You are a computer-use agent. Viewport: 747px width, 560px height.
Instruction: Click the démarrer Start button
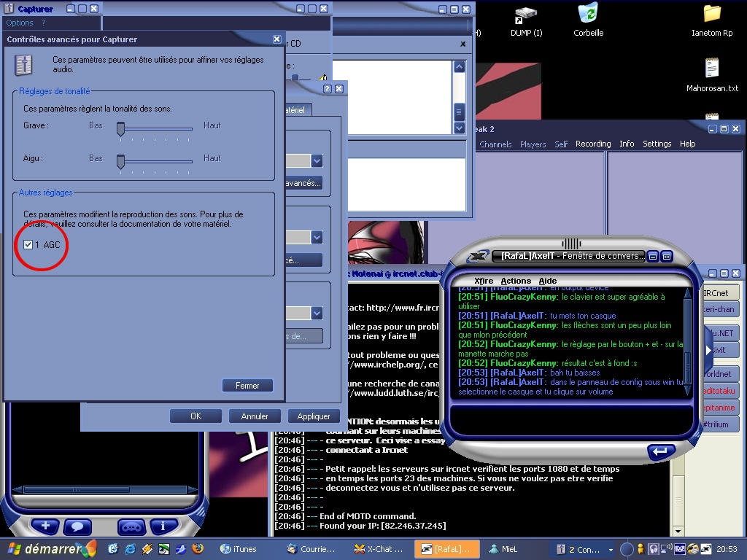(x=45, y=548)
